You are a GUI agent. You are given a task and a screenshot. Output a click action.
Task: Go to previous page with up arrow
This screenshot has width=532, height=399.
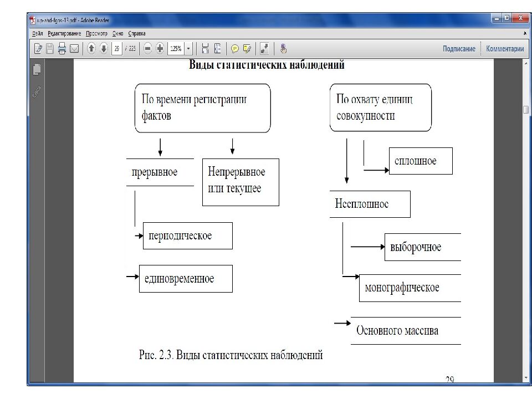(91, 48)
